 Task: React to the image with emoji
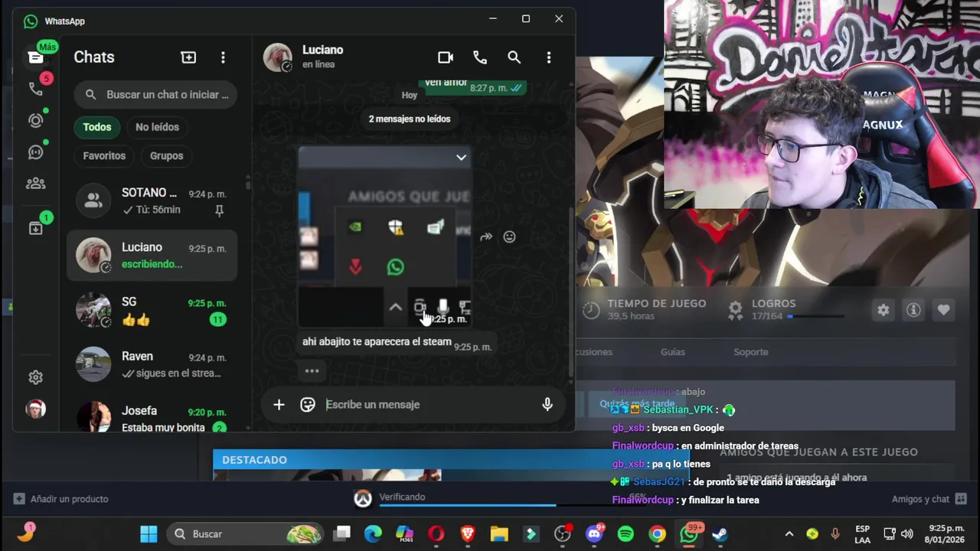509,237
